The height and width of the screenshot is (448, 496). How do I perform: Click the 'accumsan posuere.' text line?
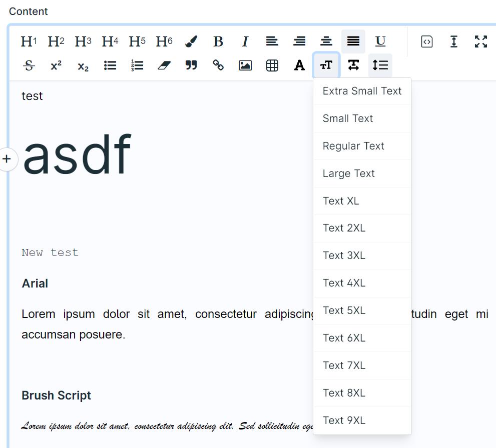point(74,334)
